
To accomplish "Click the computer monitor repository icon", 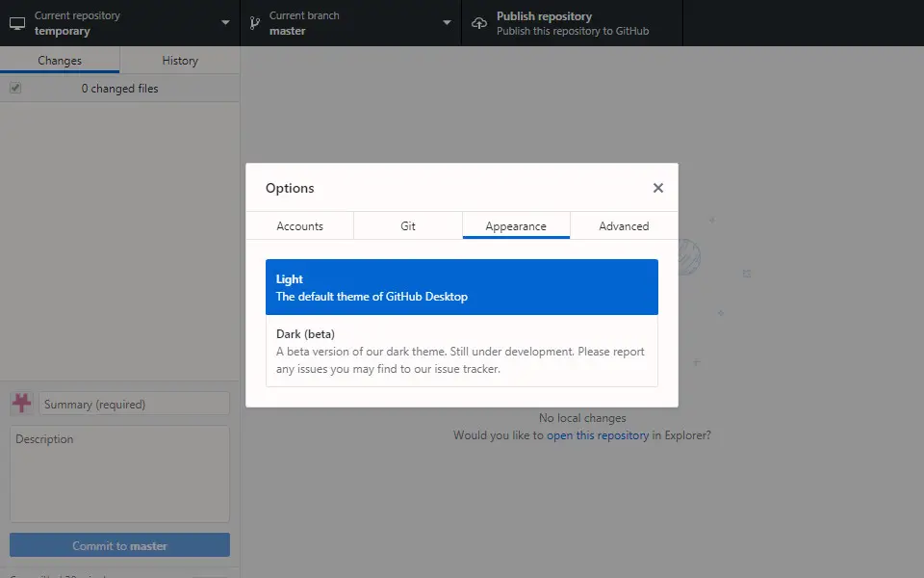I will (x=17, y=23).
